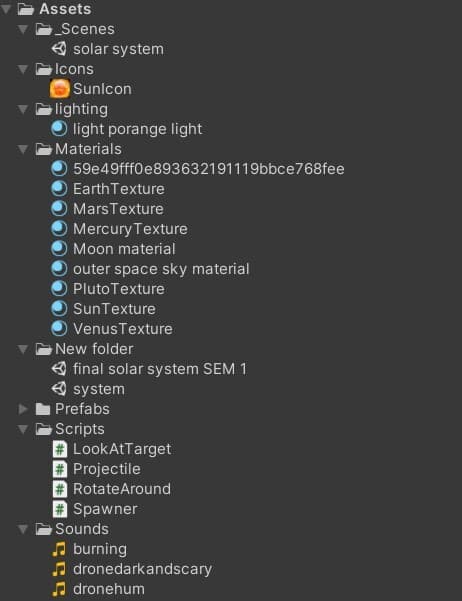Click the PlutoTexture material sphere icon
Screen dimensions: 462x601
click(x=59, y=289)
